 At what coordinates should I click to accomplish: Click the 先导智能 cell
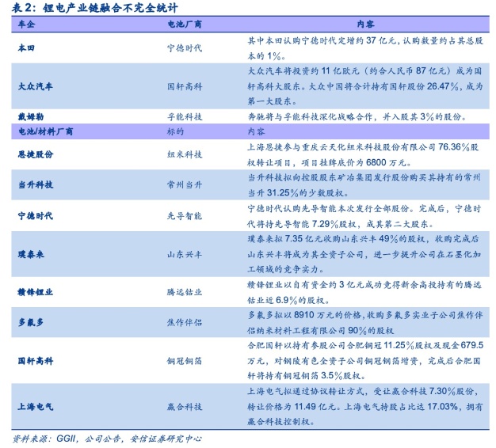click(185, 216)
